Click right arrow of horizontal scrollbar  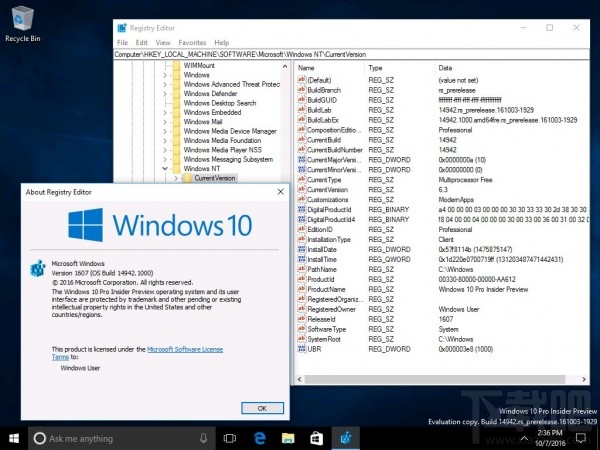coord(584,380)
